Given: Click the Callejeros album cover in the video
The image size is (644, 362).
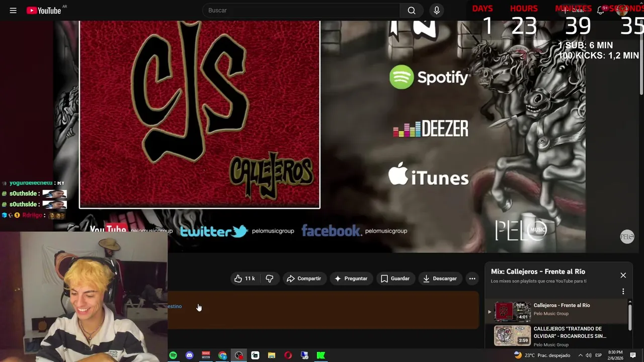Looking at the screenshot, I should click(200, 114).
